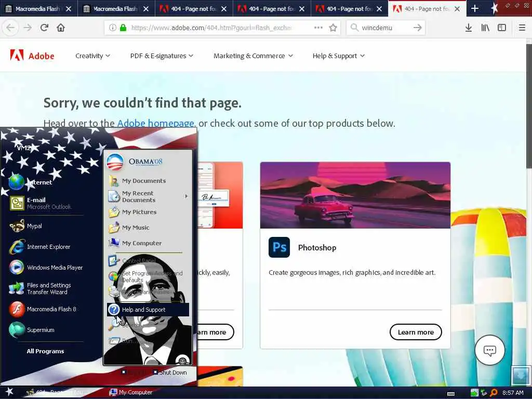Screen dimensions: 532x399
Task: Follow the Adobe homepage link
Action: pos(155,123)
